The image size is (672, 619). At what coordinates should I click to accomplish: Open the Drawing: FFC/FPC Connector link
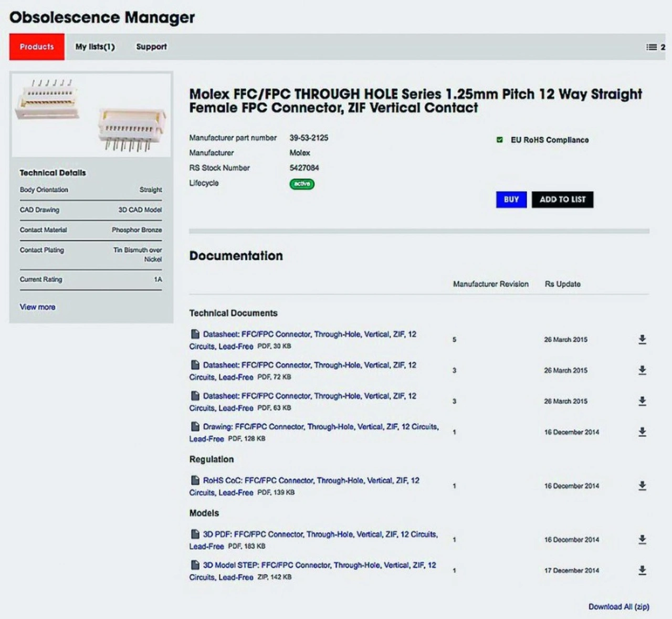click(314, 433)
